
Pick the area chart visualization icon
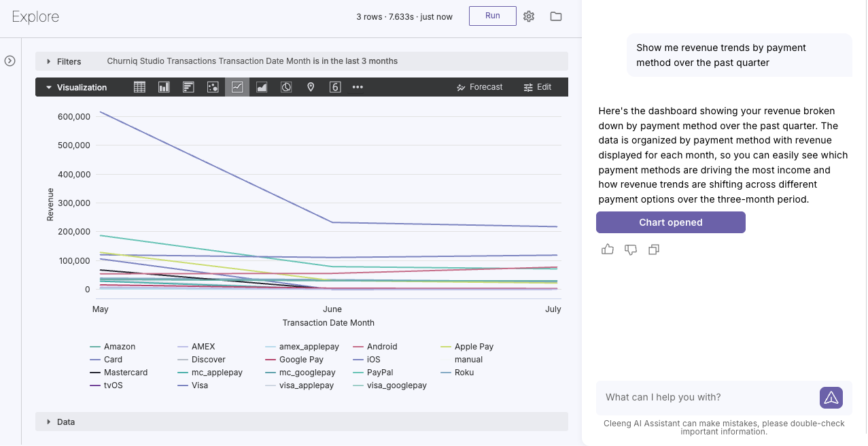[262, 87]
